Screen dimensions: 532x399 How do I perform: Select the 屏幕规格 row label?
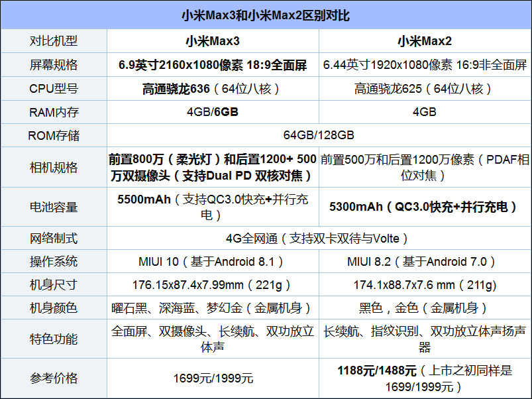[x=54, y=65]
